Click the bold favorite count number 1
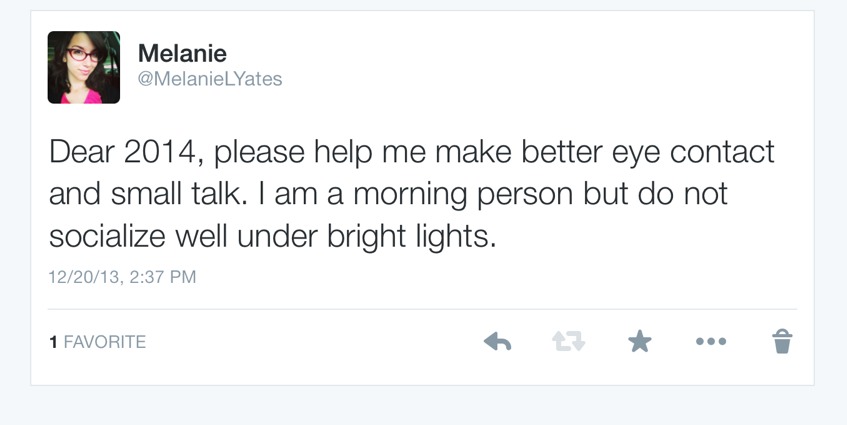This screenshot has width=847, height=425. pos(53,342)
